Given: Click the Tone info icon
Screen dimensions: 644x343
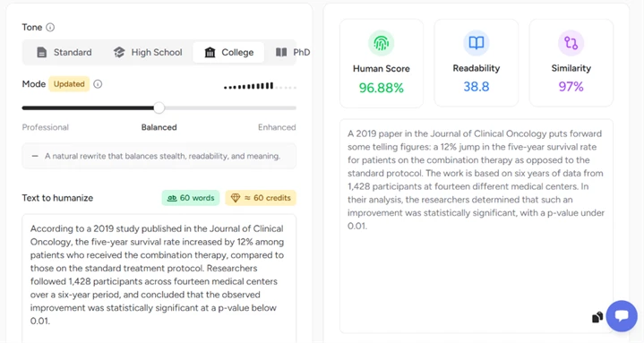Looking at the screenshot, I should tap(50, 28).
